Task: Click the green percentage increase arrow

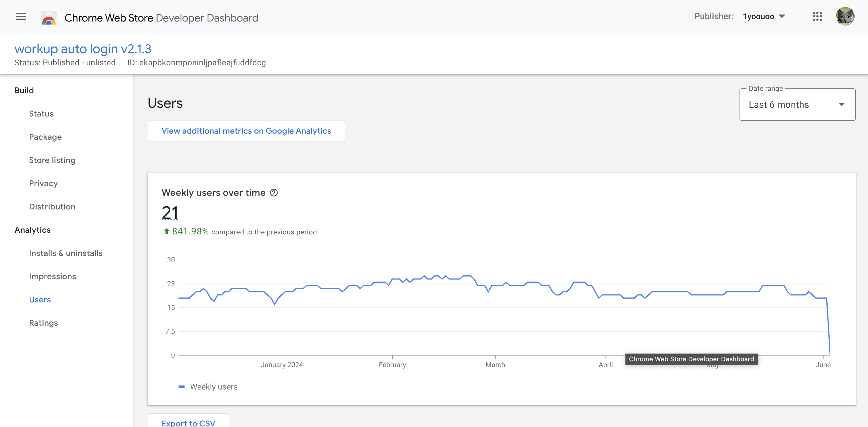Action: pos(167,231)
